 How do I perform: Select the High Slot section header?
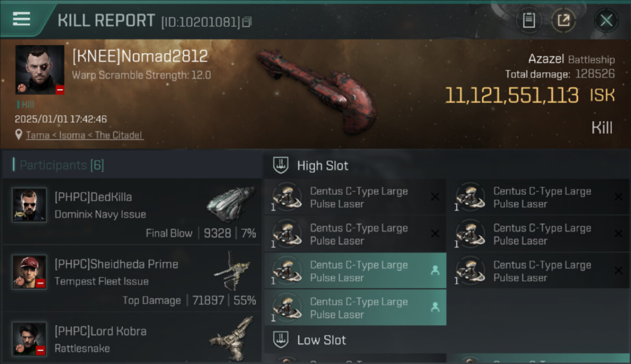click(x=323, y=165)
